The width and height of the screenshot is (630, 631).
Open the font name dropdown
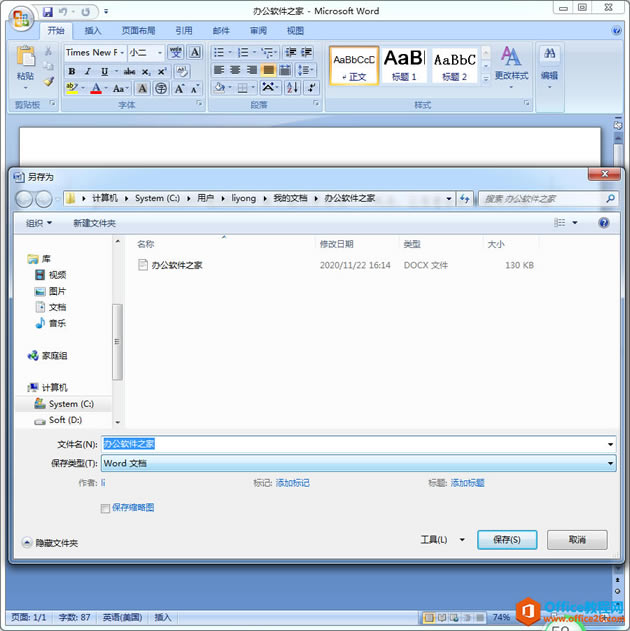pos(122,53)
